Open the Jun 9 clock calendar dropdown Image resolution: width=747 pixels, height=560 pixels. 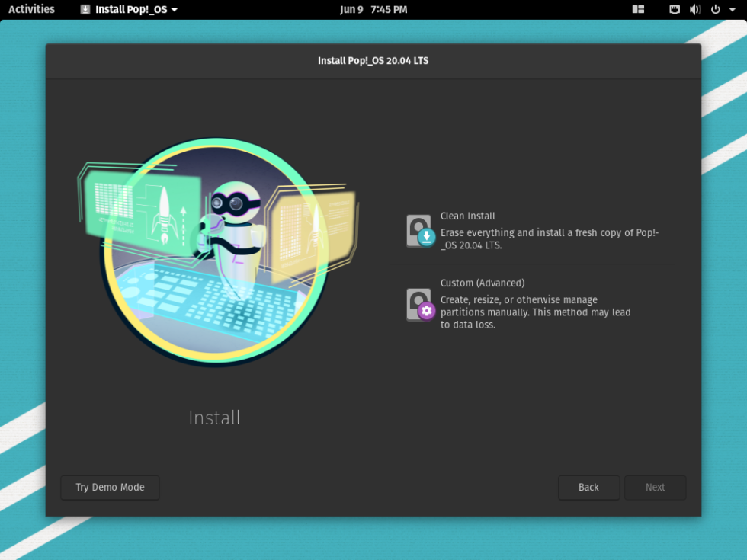coord(373,10)
